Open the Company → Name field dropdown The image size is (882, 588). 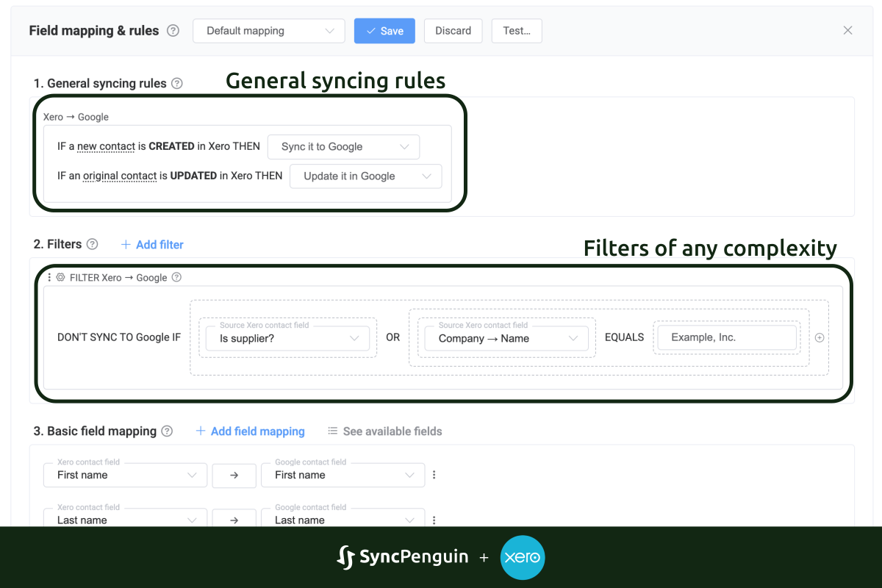[506, 338]
